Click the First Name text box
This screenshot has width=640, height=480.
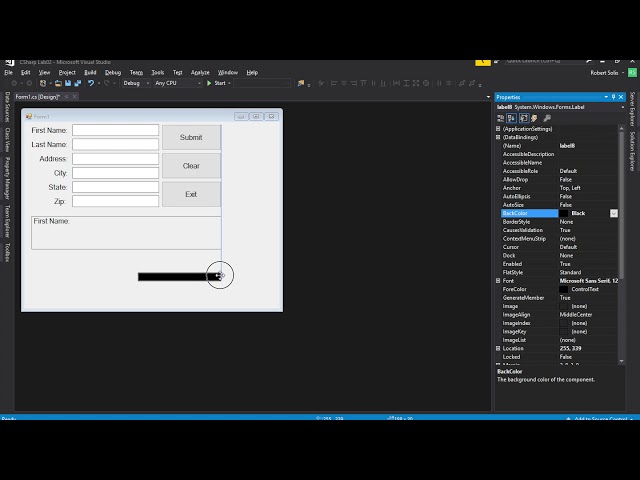(116, 130)
